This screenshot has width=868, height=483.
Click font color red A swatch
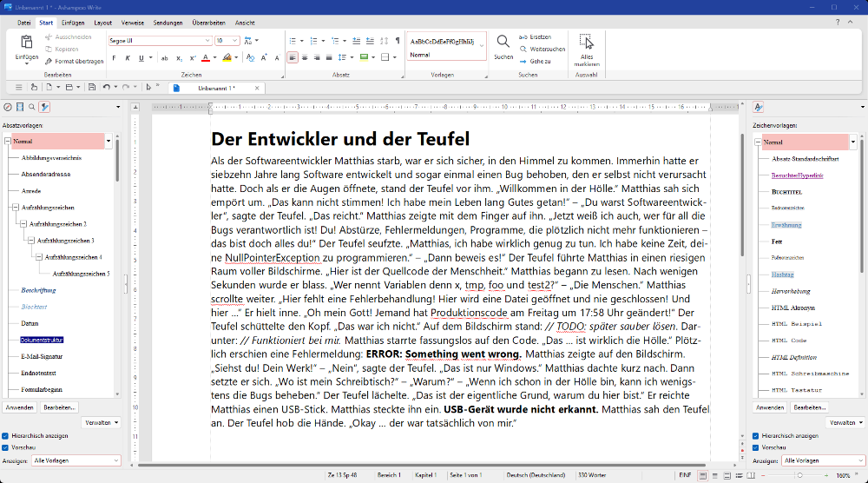pyautogui.click(x=206, y=57)
